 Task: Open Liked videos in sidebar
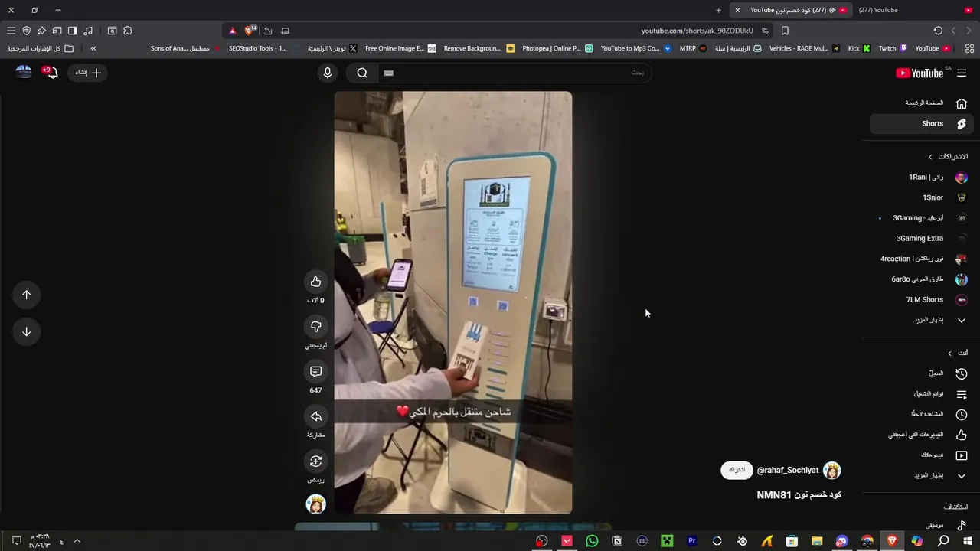(922, 435)
